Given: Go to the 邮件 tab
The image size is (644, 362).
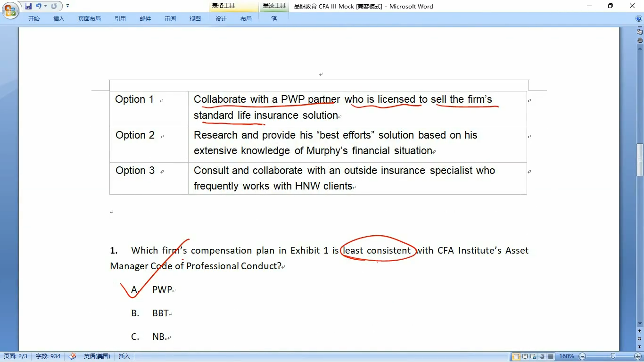Looking at the screenshot, I should click(145, 19).
